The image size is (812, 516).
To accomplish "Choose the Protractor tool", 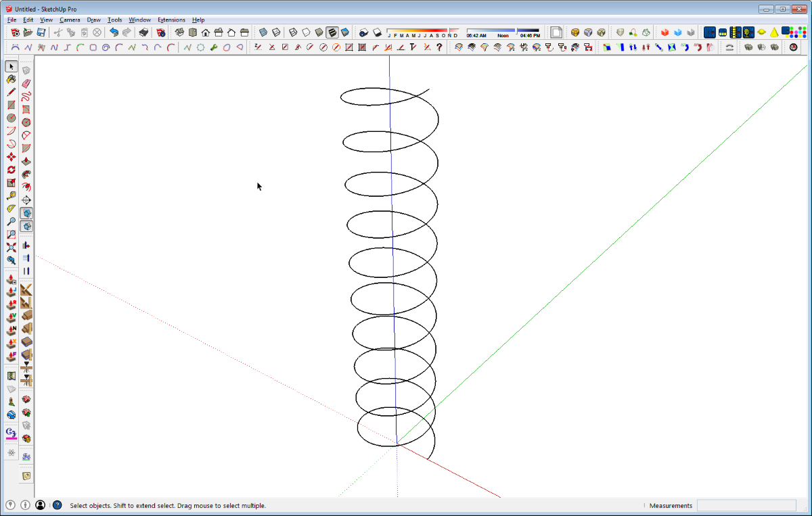I will click(12, 208).
